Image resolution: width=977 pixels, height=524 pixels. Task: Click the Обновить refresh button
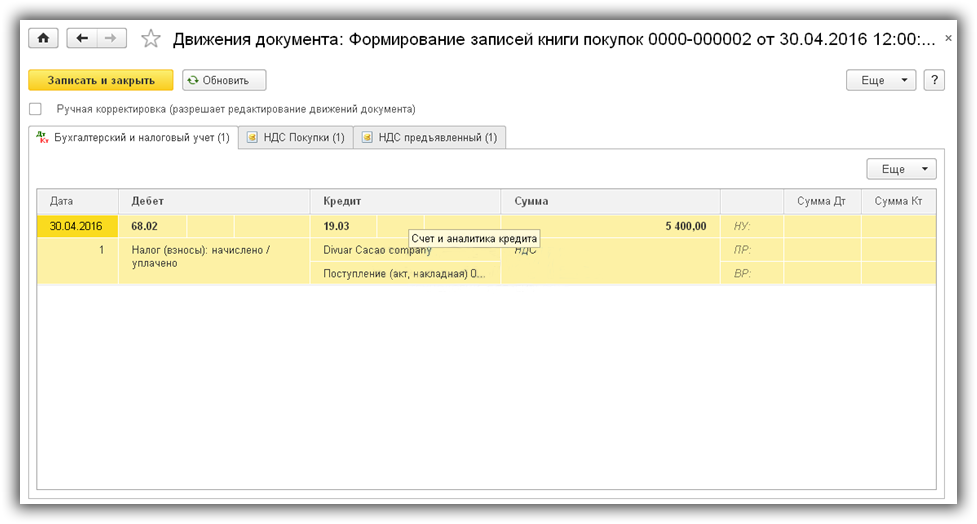pos(224,80)
